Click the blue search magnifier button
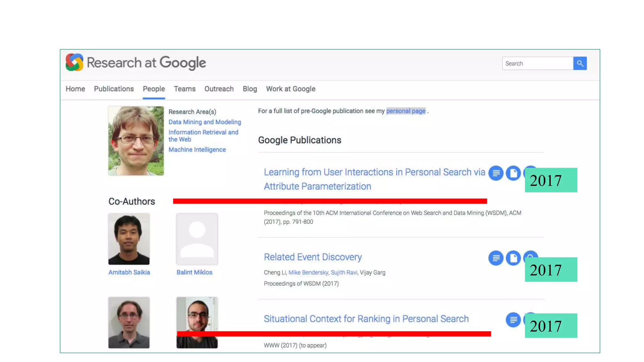The width and height of the screenshot is (644, 362). pos(580,63)
